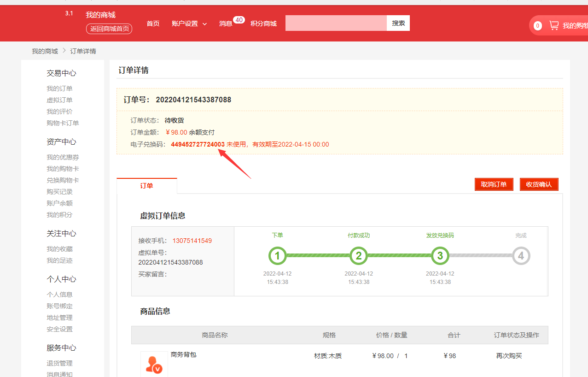Select the 订单 tab
The image size is (588, 377).
click(x=146, y=186)
